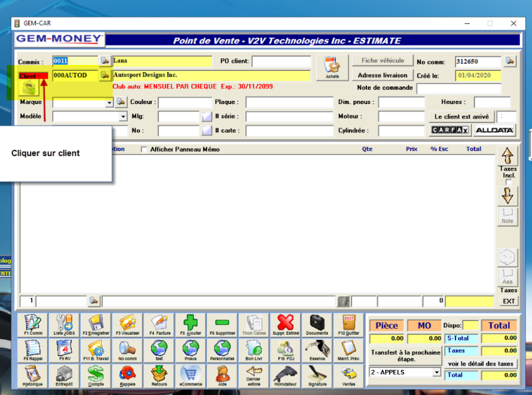Focus the # série field

289,117
